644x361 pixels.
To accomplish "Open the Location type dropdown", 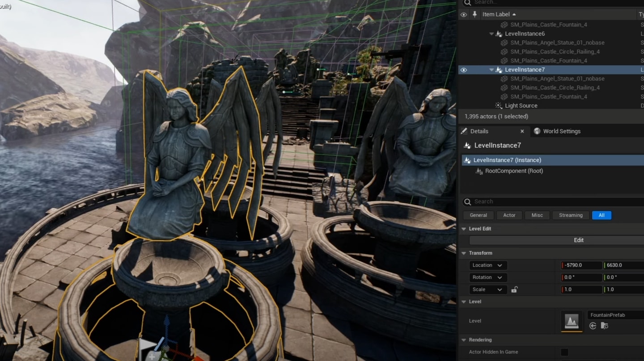I will click(488, 265).
